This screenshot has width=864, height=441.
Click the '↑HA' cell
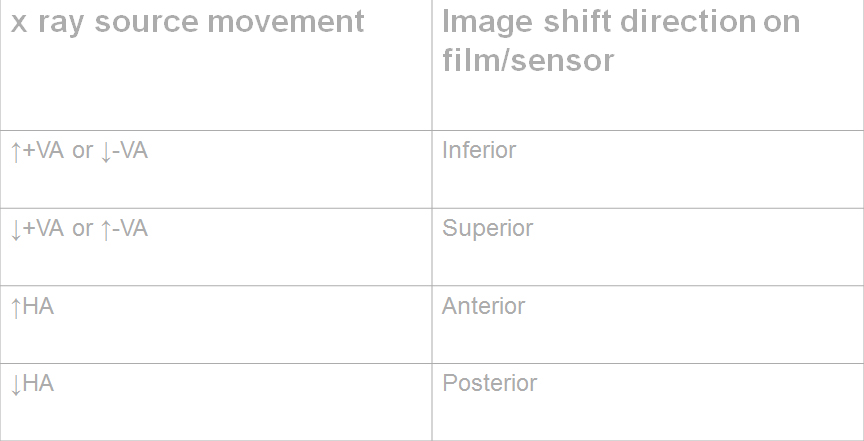click(216, 325)
